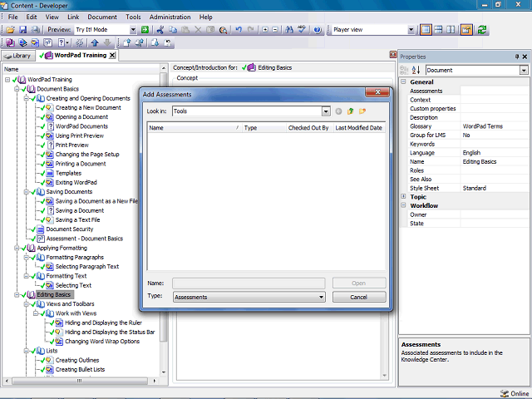The width and height of the screenshot is (532, 399).
Task: Click the New Topic toolbar icon
Action: [35, 42]
